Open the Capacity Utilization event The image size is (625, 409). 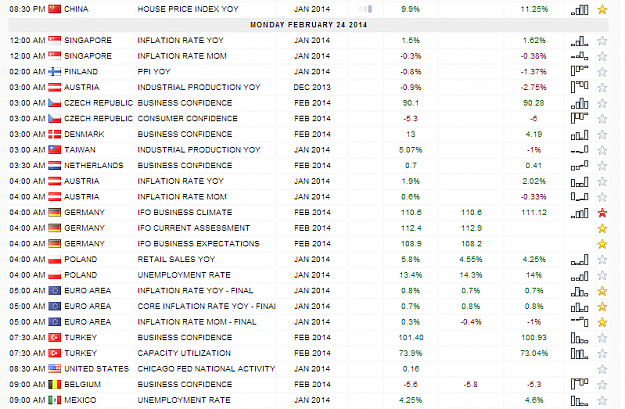184,353
